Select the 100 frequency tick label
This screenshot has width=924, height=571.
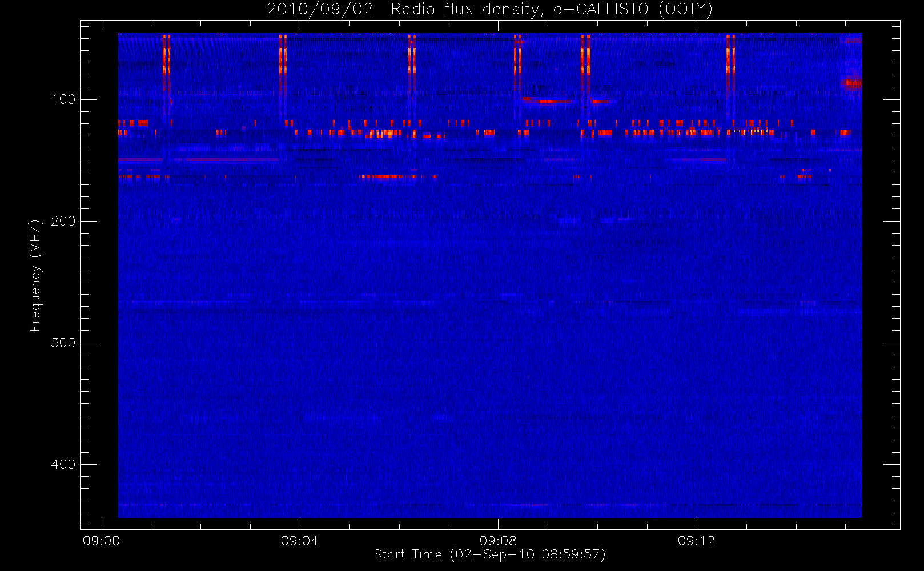[x=63, y=99]
